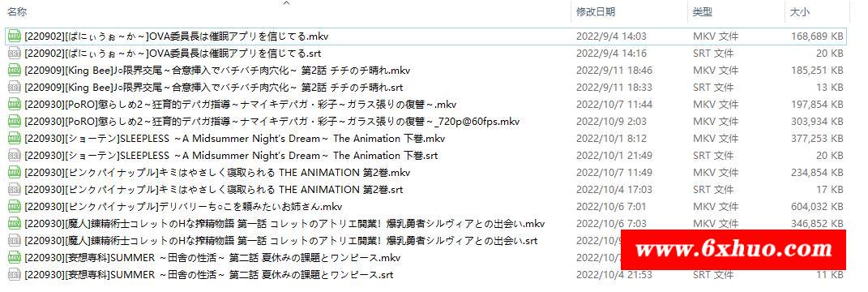Click SRT icon of OVA委員長 subtitle

(14, 54)
